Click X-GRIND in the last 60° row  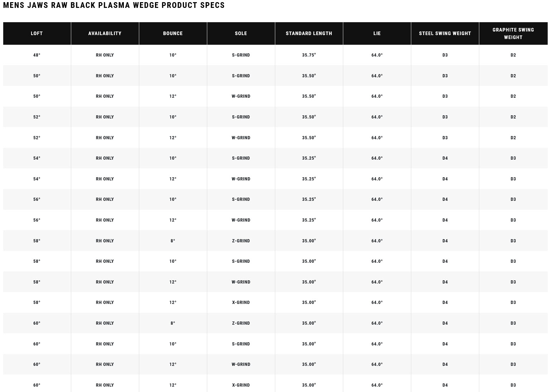pos(241,385)
